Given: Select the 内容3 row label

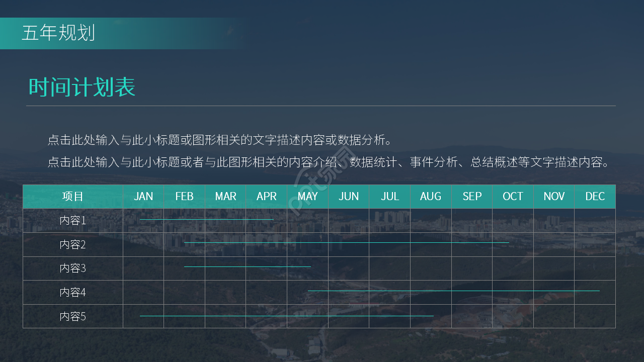Looking at the screenshot, I should coord(73,268).
